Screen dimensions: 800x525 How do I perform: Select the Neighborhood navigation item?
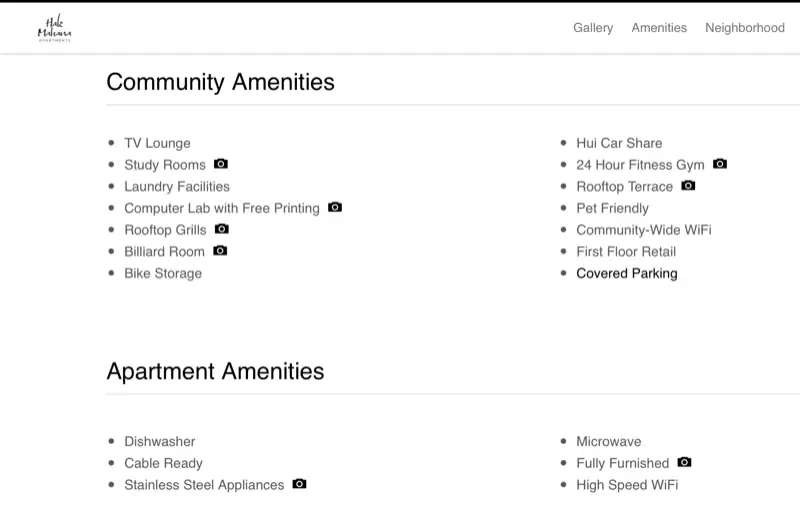745,28
